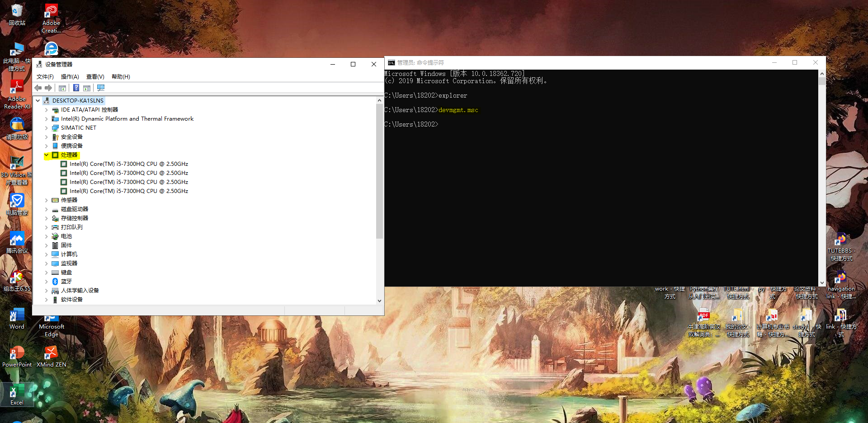This screenshot has height=423, width=868.
Task: Expand the 存储控制器 node
Action: click(x=46, y=218)
